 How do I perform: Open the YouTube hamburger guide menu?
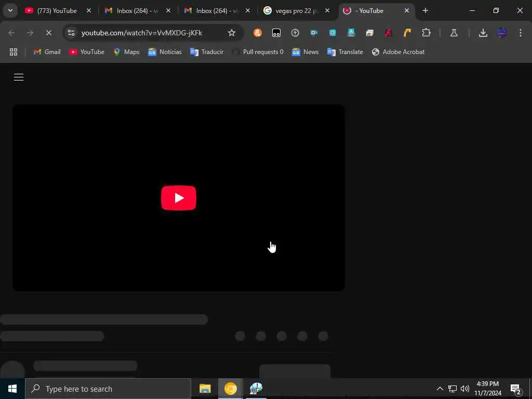tap(19, 77)
